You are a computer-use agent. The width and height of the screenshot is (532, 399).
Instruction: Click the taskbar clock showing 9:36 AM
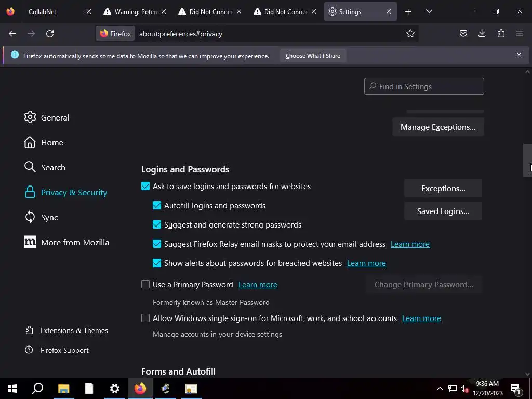[487, 389]
